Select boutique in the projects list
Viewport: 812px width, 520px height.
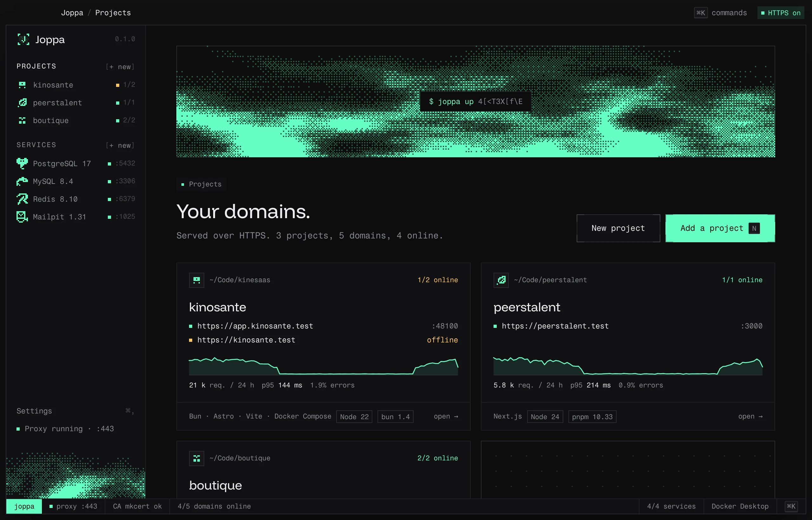pos(76,120)
